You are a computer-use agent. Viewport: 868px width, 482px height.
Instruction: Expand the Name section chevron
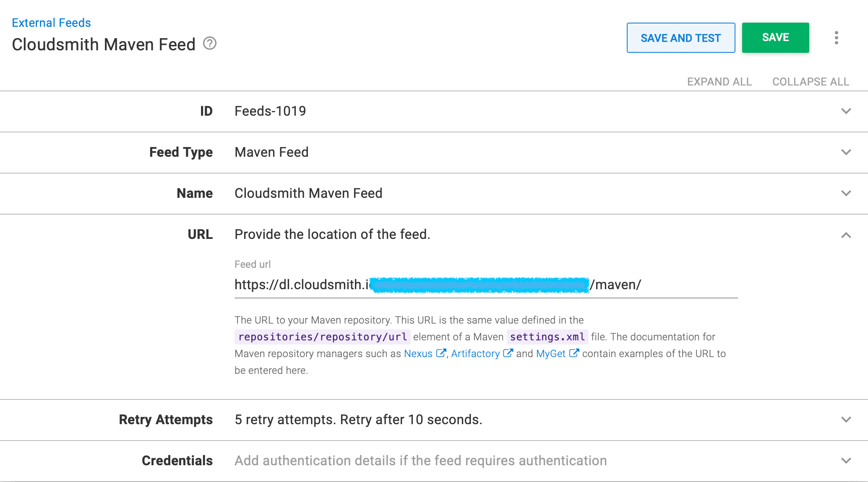click(846, 193)
